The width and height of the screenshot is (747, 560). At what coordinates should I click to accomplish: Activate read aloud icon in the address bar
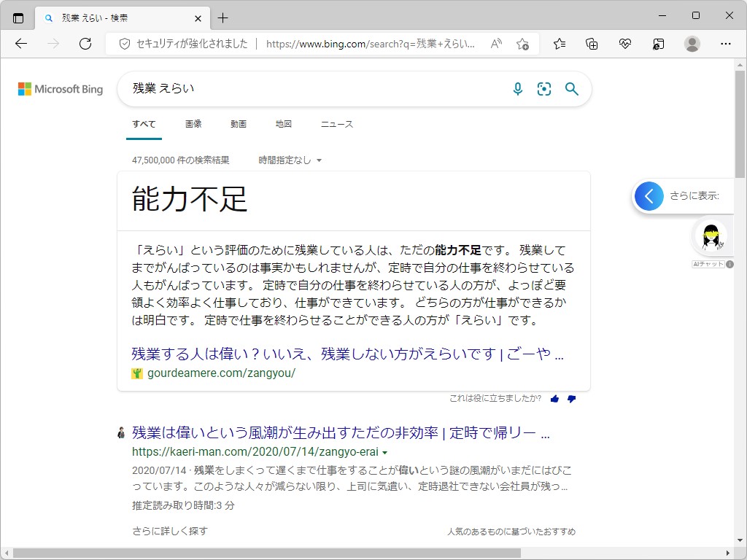pyautogui.click(x=495, y=44)
